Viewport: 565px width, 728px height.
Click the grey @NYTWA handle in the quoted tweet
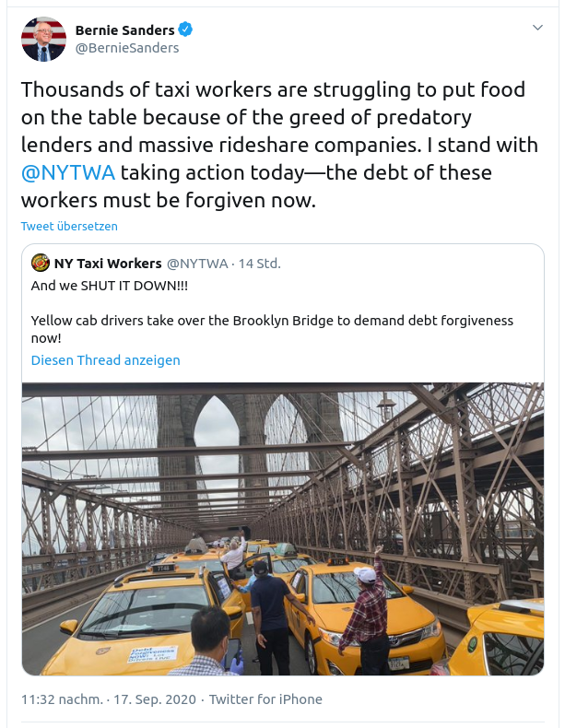196,264
